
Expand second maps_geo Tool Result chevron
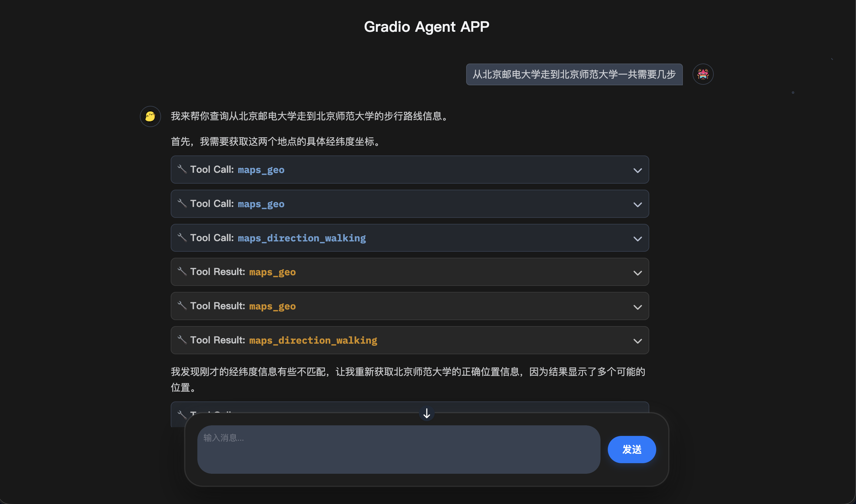pos(637,307)
